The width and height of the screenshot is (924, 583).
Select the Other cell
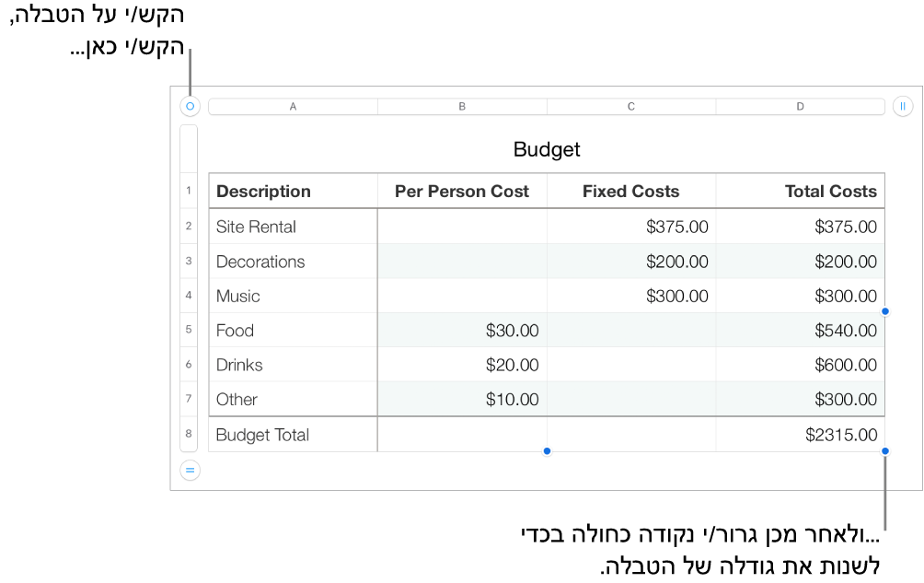click(x=293, y=399)
